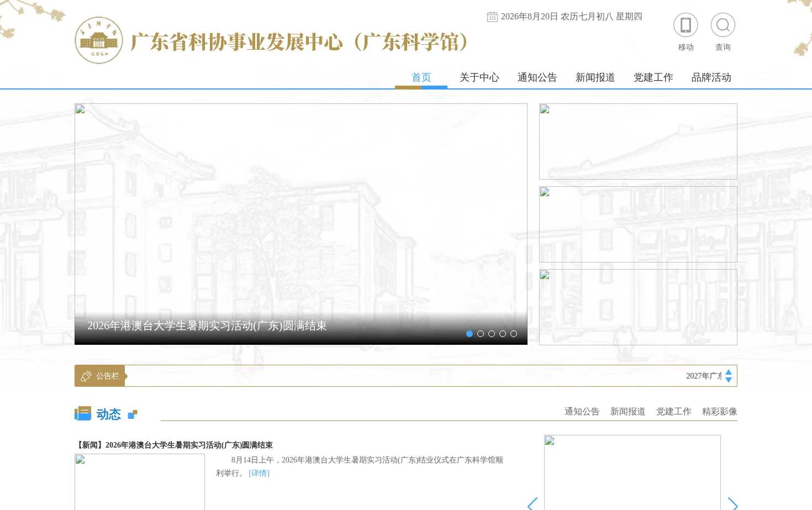Select the fourth carousel dot
The image size is (812, 510).
(503, 334)
